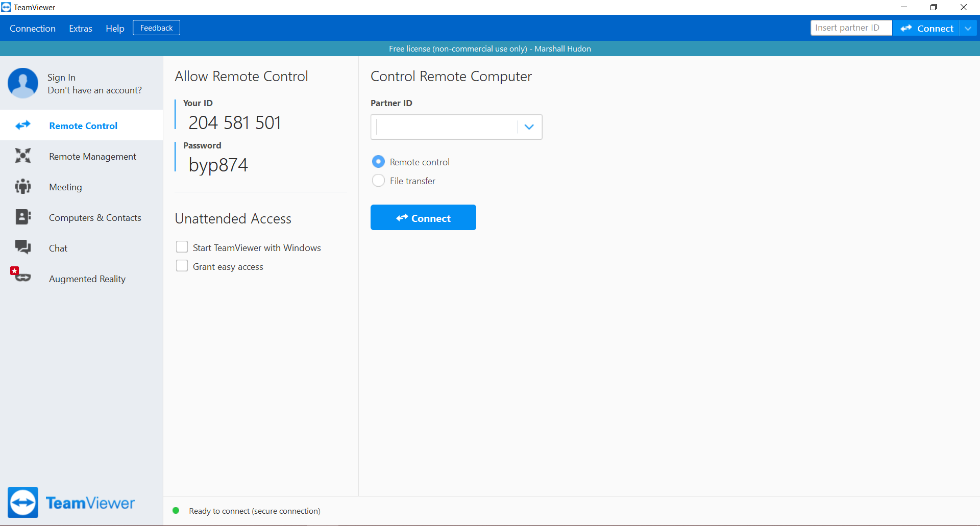
Task: Click the Remote Control arrows icon in sidebar
Action: (x=23, y=125)
